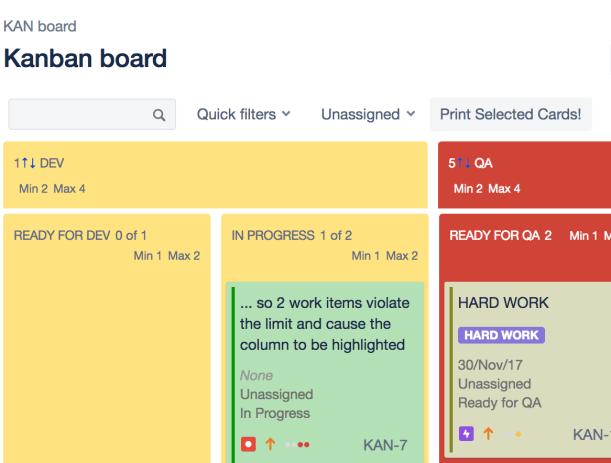
Task: Click into the board search field
Action: pos(80,115)
